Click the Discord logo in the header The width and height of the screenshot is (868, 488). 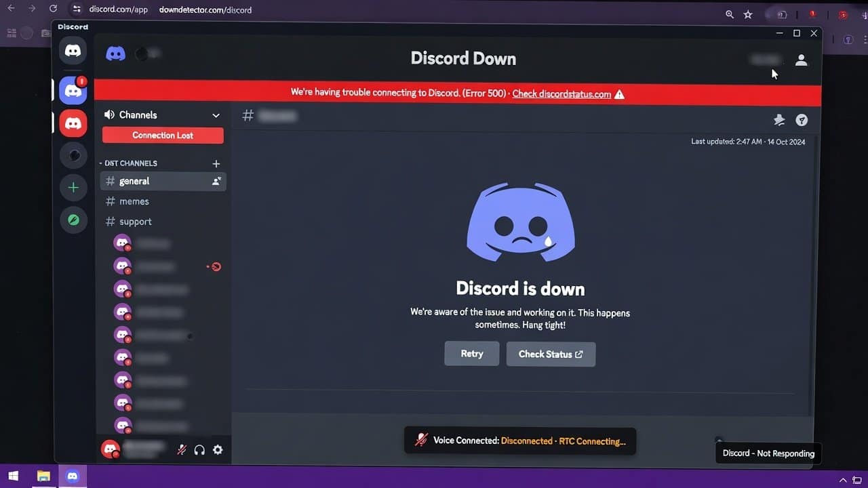pyautogui.click(x=116, y=54)
